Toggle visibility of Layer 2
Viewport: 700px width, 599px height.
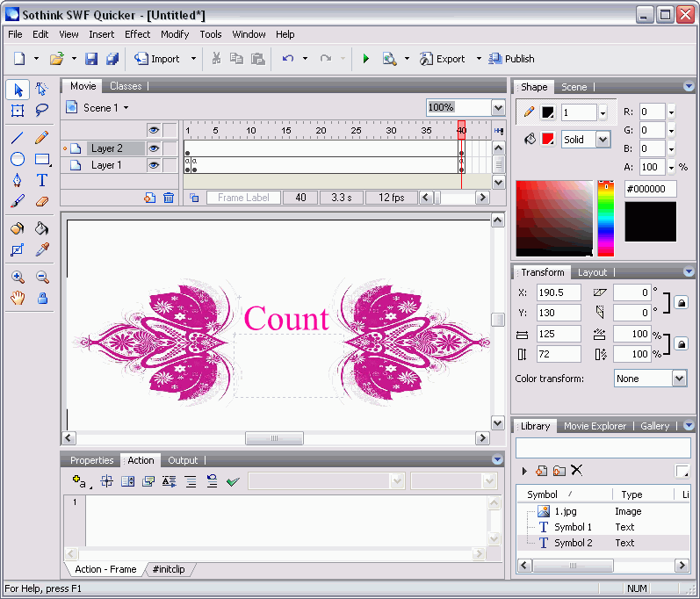(x=154, y=148)
